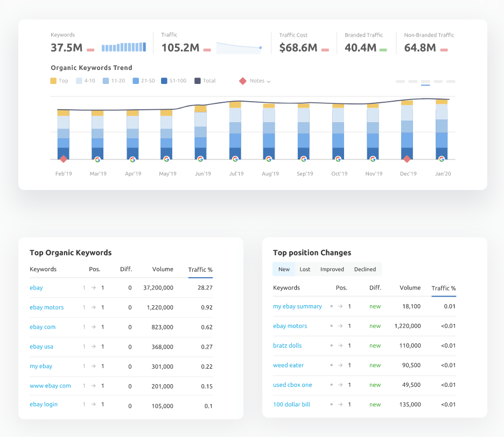Click the Google icon under Mar'19 bar
The height and width of the screenshot is (437, 504).
click(x=97, y=159)
